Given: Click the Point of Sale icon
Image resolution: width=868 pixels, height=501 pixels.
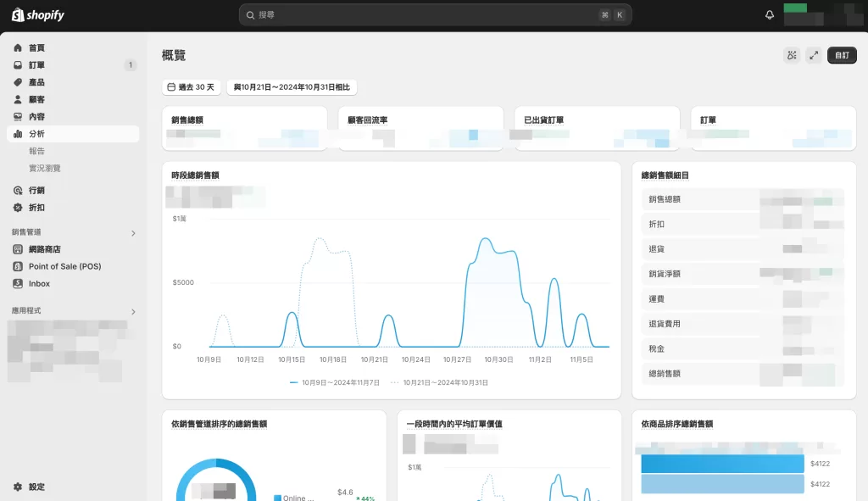Looking at the screenshot, I should (18, 266).
